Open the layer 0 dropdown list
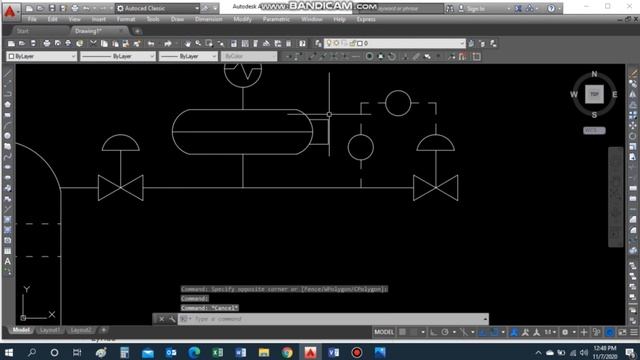This screenshot has height=360, width=640. (x=394, y=43)
